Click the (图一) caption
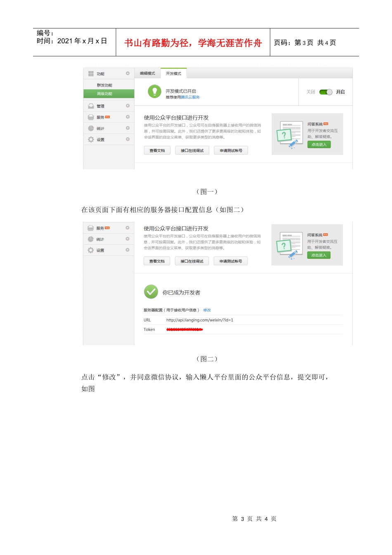Viewport: 392px width, 555px height. (x=207, y=192)
